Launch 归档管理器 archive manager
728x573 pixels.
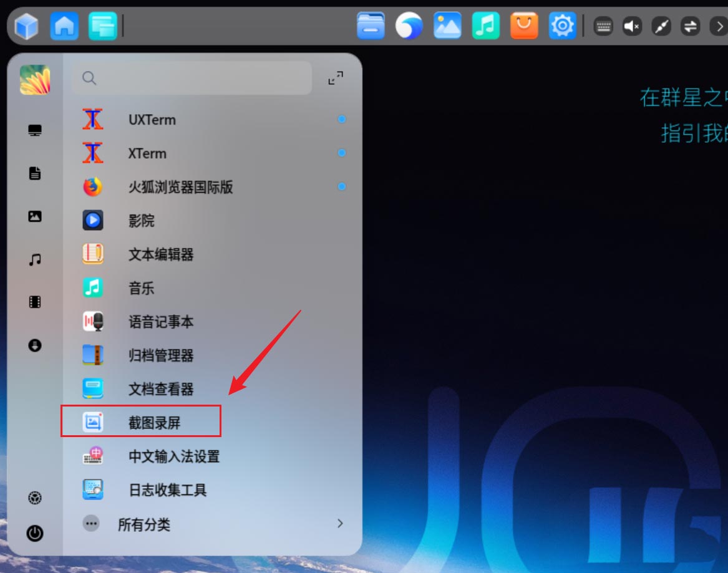click(212, 355)
